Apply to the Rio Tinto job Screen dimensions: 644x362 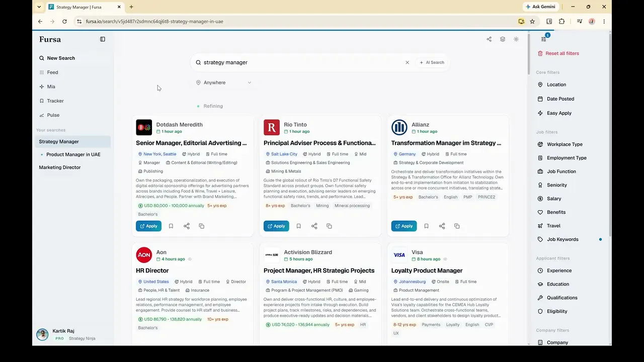276,226
